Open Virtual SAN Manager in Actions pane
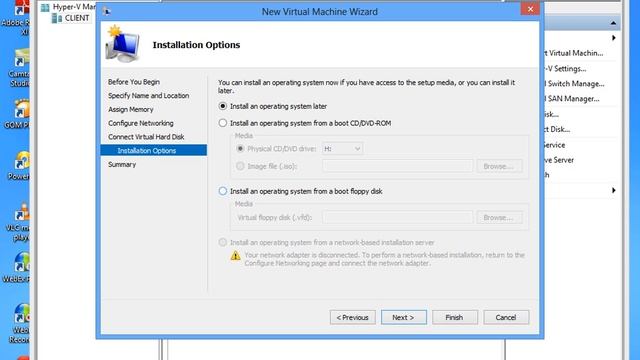This screenshot has height=360, width=640. (x=572, y=99)
